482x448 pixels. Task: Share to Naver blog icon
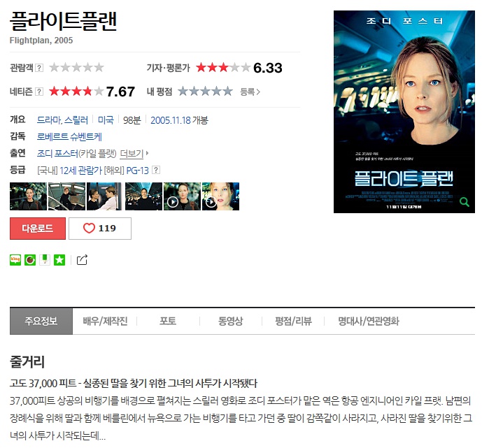15,260
